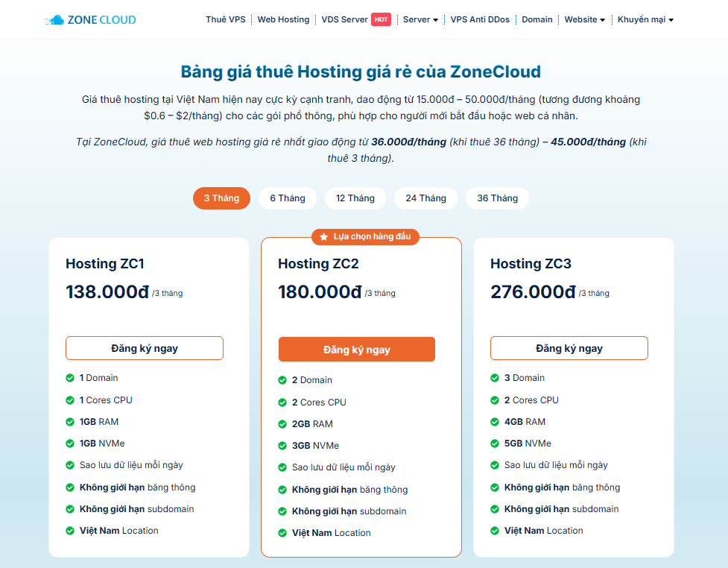The width and height of the screenshot is (728, 568).
Task: Click 2 Cores CPU in Hosting ZC3
Action: [531, 400]
